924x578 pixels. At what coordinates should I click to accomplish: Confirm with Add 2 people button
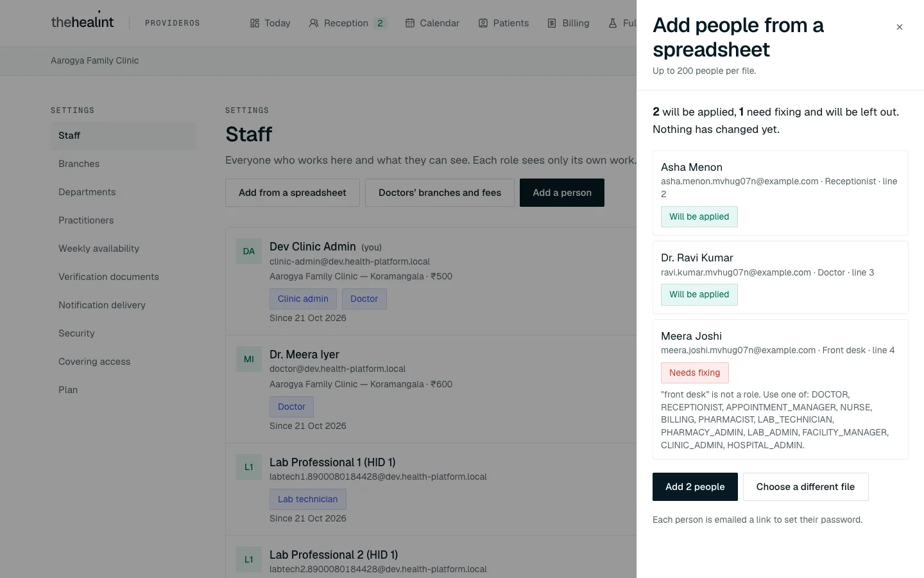click(x=695, y=487)
